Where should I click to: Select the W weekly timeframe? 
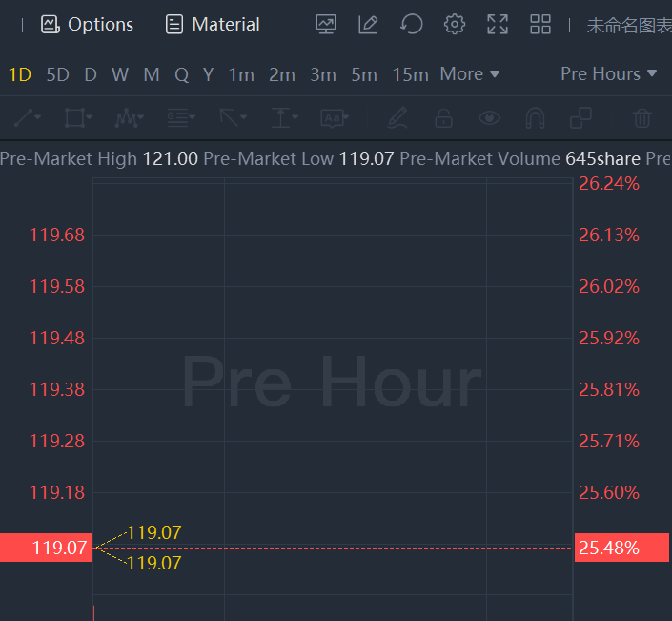click(119, 74)
